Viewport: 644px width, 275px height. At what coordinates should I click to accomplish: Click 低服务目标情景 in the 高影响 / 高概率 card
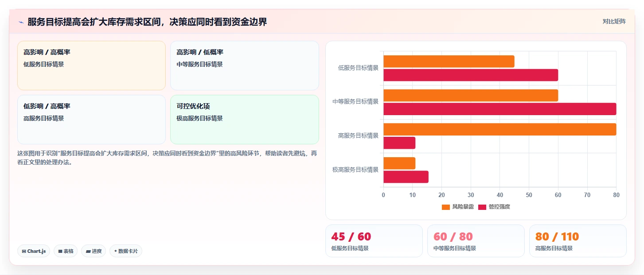tap(43, 64)
